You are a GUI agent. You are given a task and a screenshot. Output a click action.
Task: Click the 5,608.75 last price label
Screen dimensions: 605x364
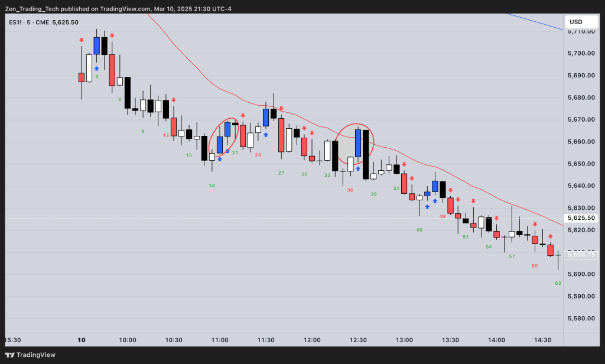581,255
